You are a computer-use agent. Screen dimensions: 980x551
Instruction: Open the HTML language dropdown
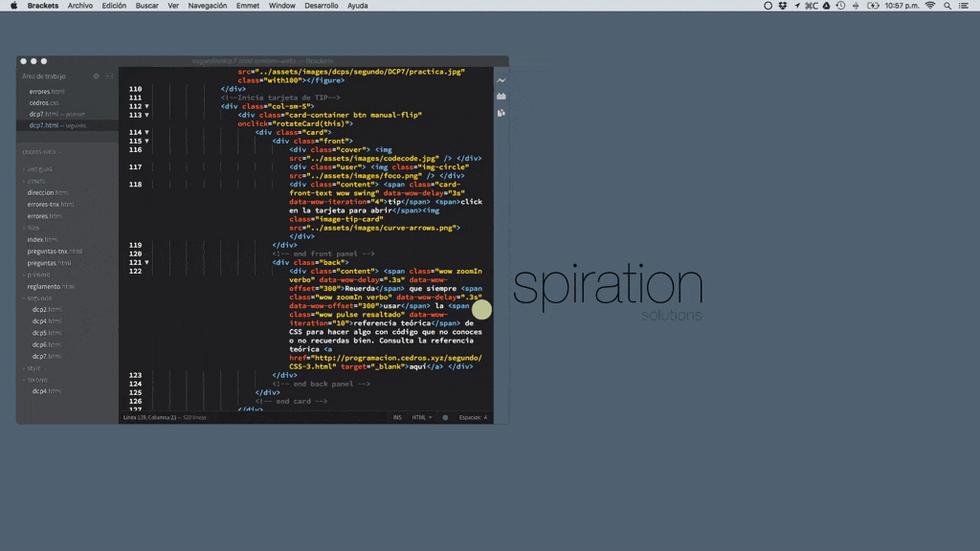click(x=422, y=418)
